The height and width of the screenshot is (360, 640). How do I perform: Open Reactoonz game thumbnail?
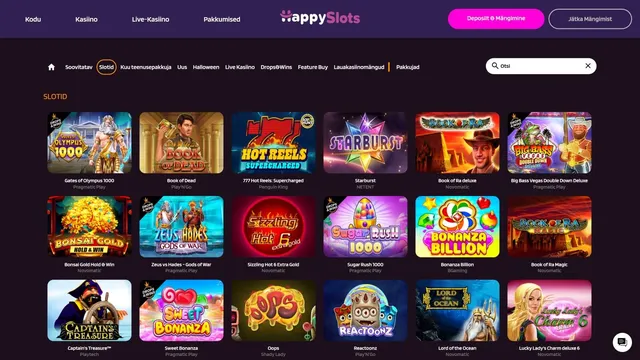[x=365, y=311]
